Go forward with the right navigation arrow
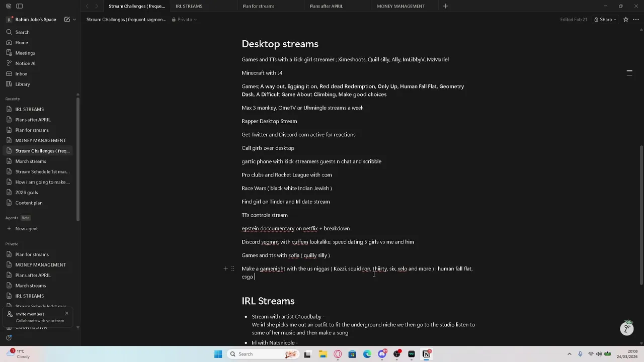 (x=96, y=6)
